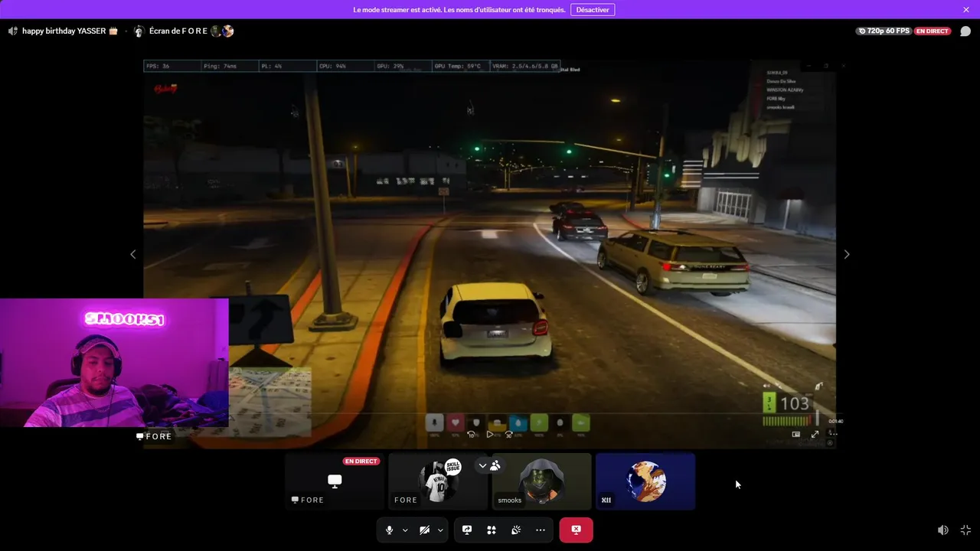Click the viewer avatars next to Écran de FORE
Viewport: 980px width, 551px height.
pyautogui.click(x=222, y=31)
